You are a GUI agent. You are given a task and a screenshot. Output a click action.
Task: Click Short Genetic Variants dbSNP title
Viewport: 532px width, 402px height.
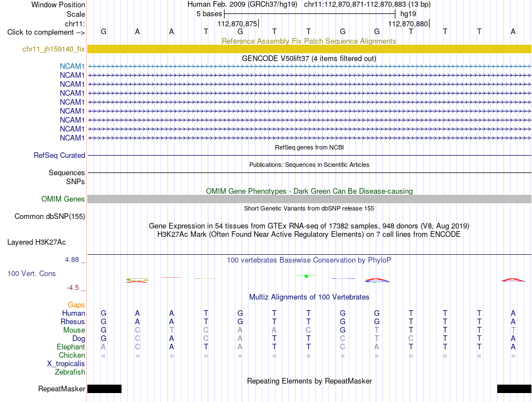pyautogui.click(x=309, y=208)
